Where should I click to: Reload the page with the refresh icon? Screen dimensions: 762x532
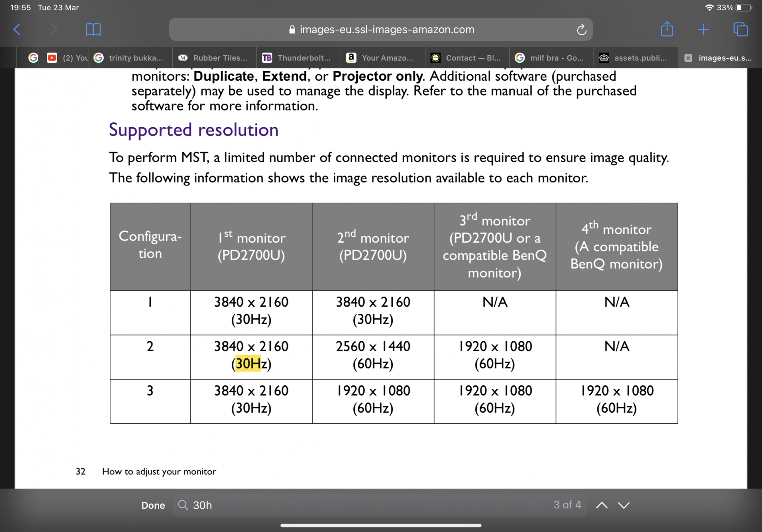581,29
